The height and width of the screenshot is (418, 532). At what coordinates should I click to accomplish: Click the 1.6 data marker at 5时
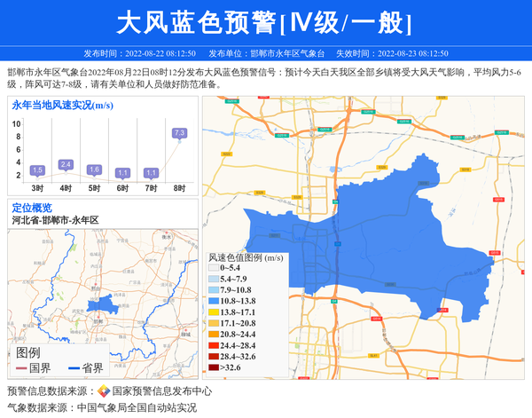coord(94,170)
